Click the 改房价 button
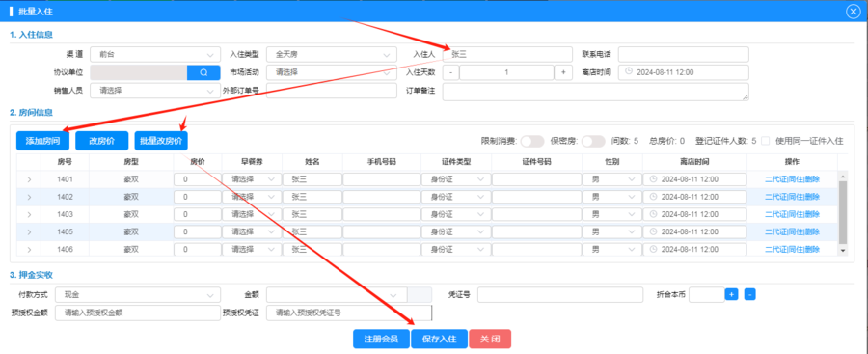Screen dimensions: 868x354 [x=102, y=141]
